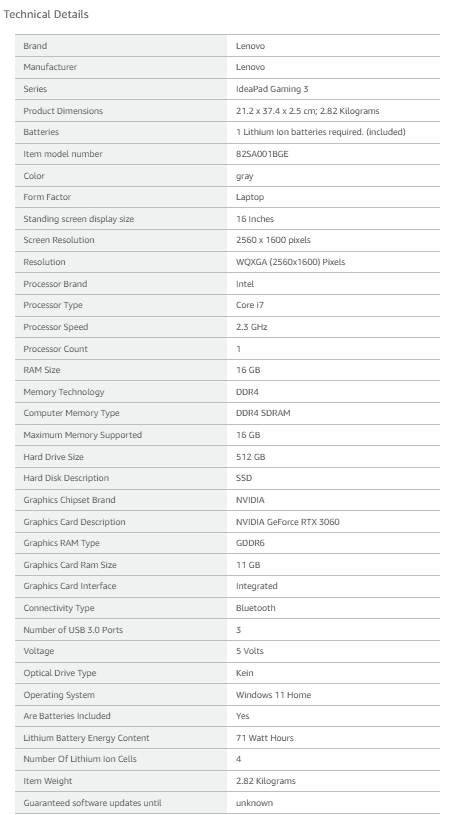Screen dimensions: 453x815
Task: Click the Processor Speed 2.3 GHz value
Action: [x=251, y=327]
